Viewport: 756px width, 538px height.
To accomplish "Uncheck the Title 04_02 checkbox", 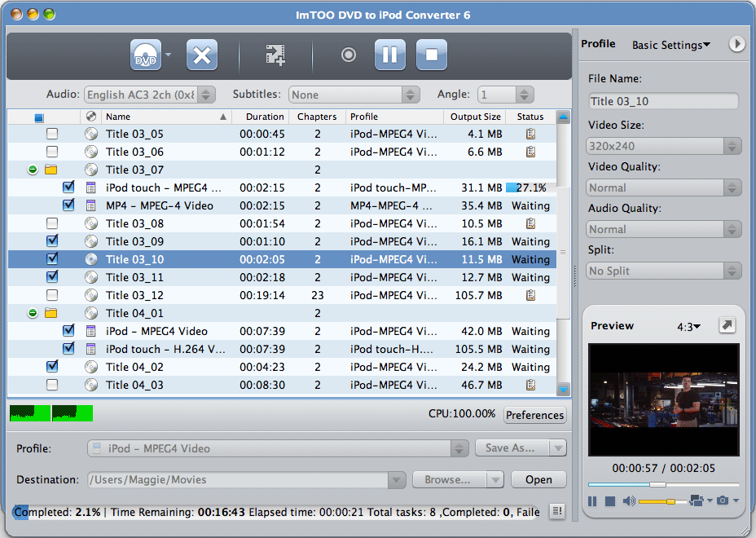I will coord(52,366).
